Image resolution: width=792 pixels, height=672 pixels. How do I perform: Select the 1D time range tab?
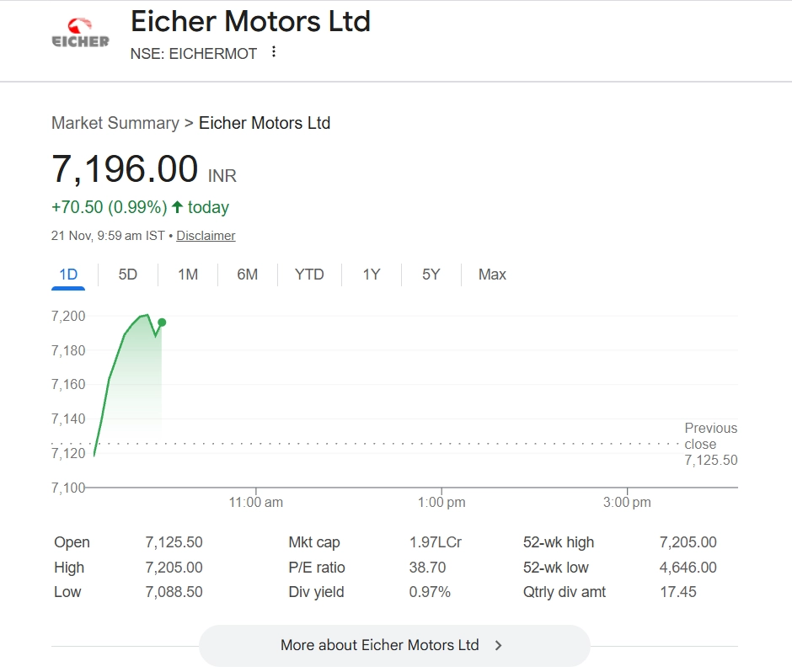point(68,275)
